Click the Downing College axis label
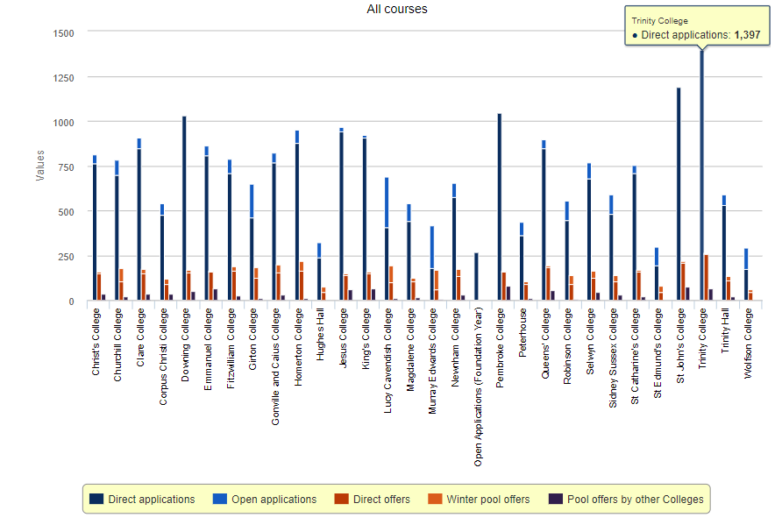This screenshot has height=532, width=782. pos(186,344)
